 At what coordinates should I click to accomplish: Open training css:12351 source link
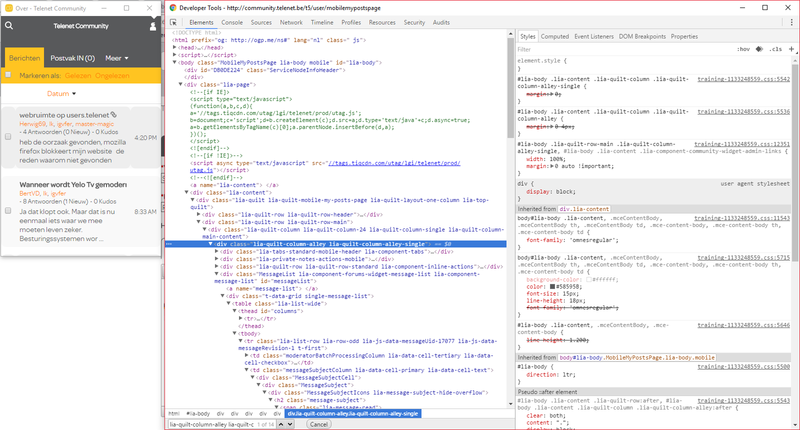pyautogui.click(x=742, y=144)
